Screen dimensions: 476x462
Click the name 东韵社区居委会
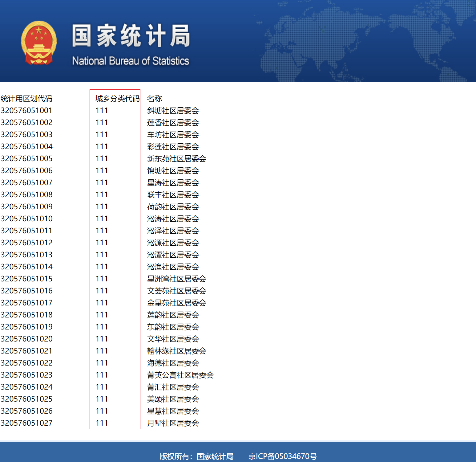pos(173,327)
